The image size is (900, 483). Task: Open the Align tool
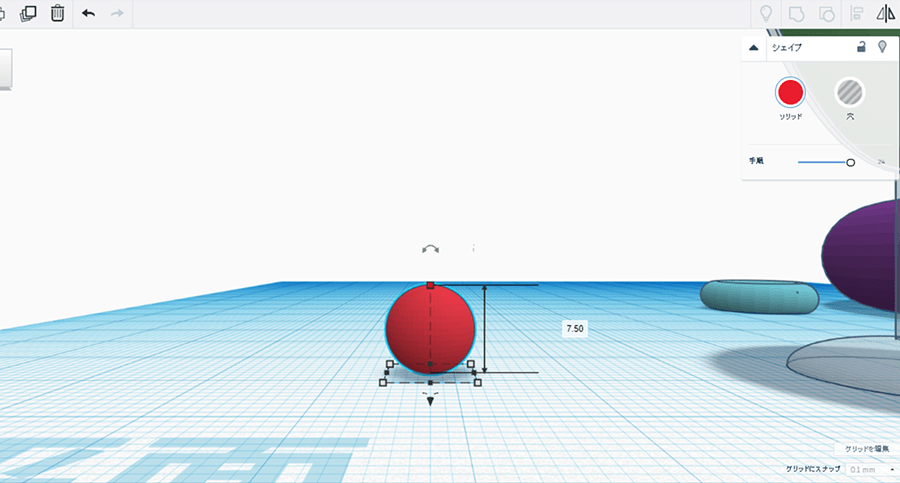click(x=856, y=13)
